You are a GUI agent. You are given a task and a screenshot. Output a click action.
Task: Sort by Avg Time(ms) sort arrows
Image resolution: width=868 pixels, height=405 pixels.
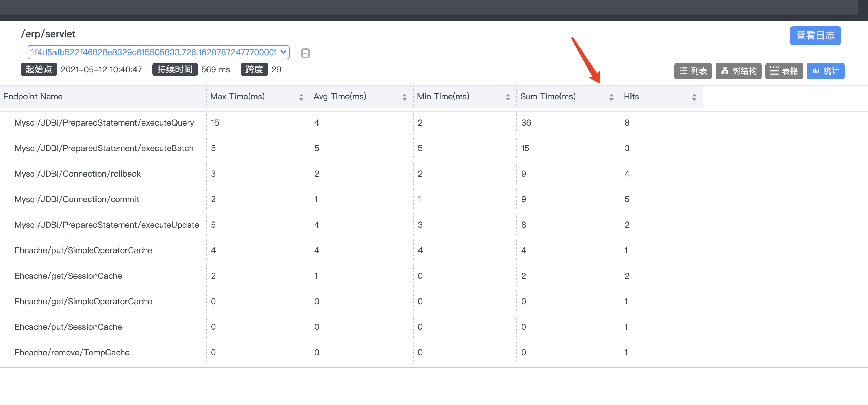[404, 97]
